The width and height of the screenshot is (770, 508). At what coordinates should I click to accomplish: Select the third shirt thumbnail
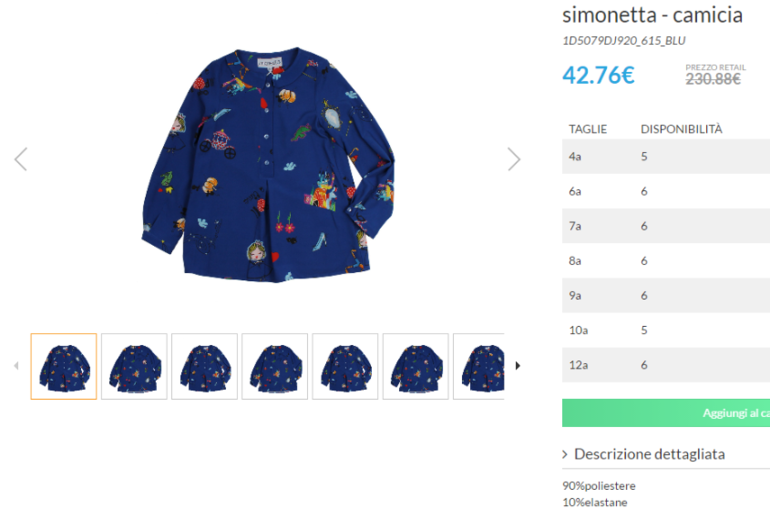pos(204,366)
